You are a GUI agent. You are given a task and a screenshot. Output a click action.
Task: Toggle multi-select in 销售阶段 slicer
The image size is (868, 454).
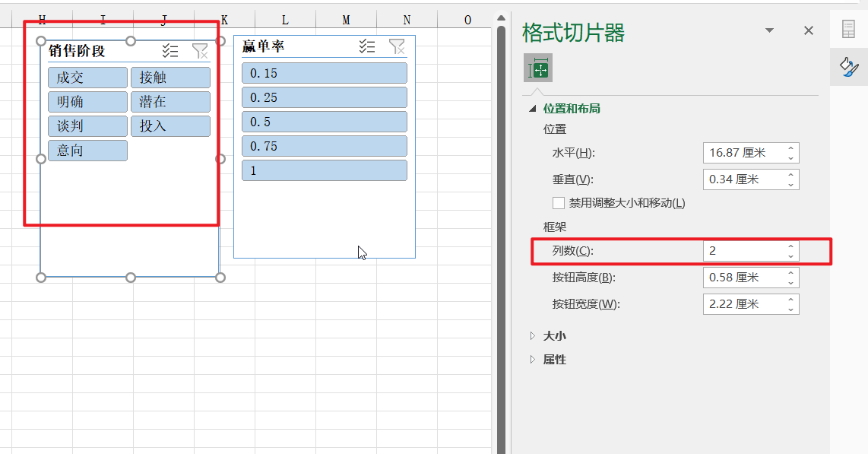[x=170, y=51]
